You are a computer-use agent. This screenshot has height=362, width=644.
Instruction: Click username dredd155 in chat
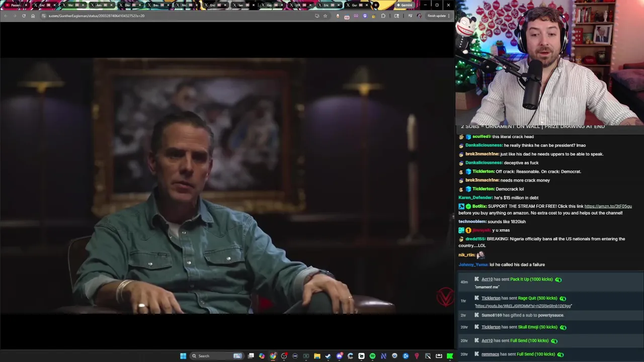pos(475,239)
